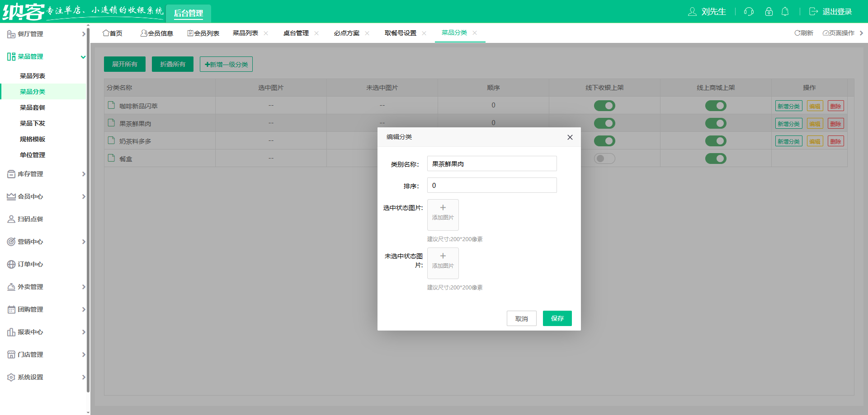Toggle 线下收银上架 switch for 餐盒
The width and height of the screenshot is (868, 415).
tap(604, 159)
